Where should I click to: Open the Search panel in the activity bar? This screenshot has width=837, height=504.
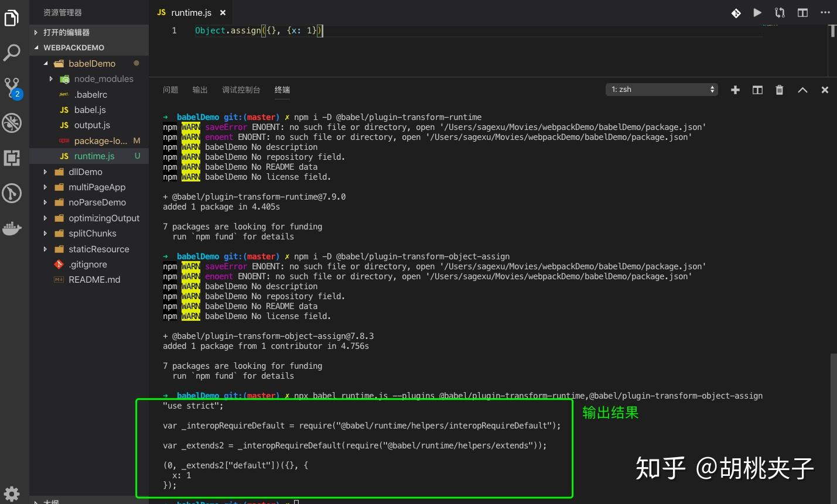(x=12, y=53)
